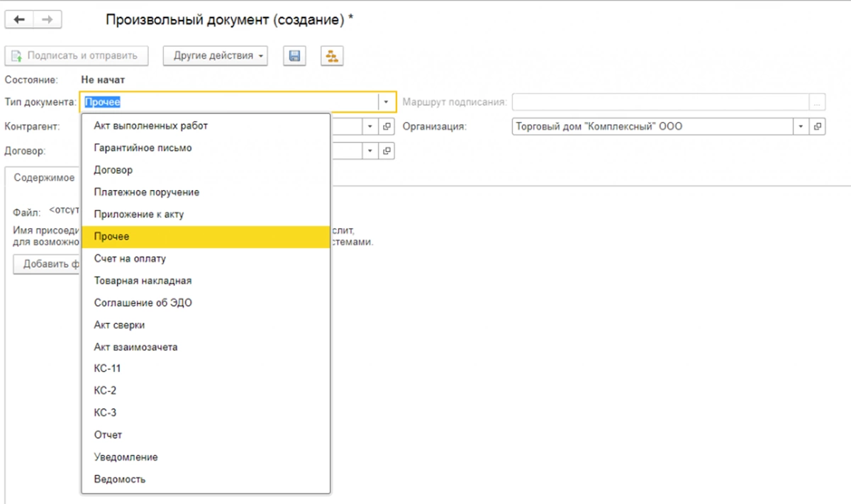Image resolution: width=851 pixels, height=504 pixels.
Task: Collapse the Тип документа dropdown arrow
Action: (x=386, y=103)
